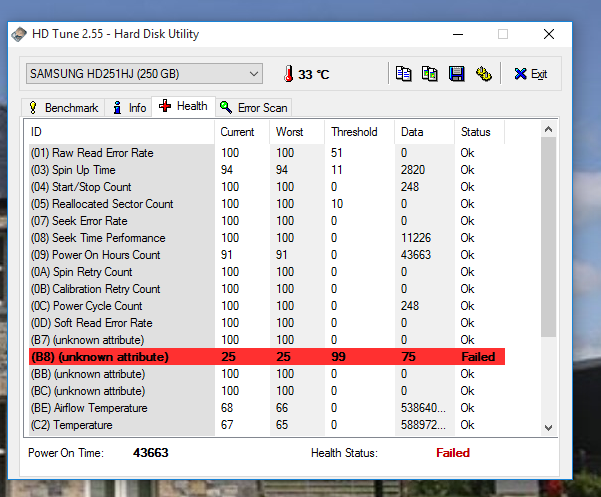Click the thermometer temperature icon
The height and width of the screenshot is (497, 601).
[x=289, y=74]
